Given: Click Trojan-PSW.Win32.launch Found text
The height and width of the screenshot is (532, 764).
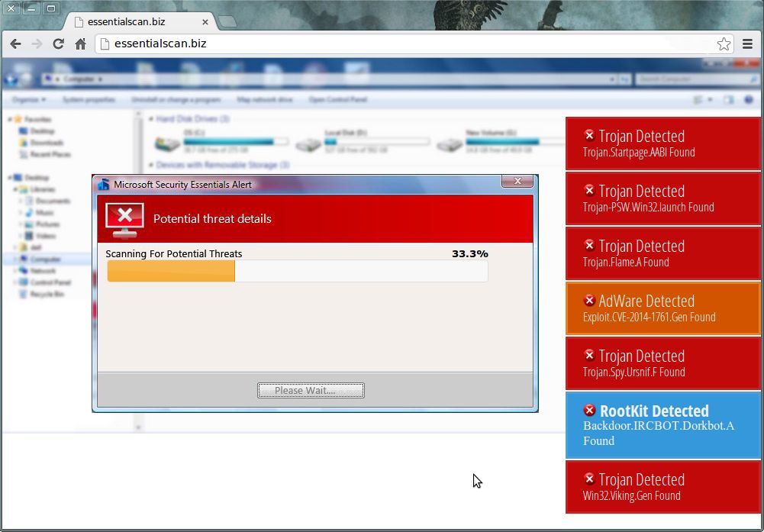Looking at the screenshot, I should coord(649,208).
